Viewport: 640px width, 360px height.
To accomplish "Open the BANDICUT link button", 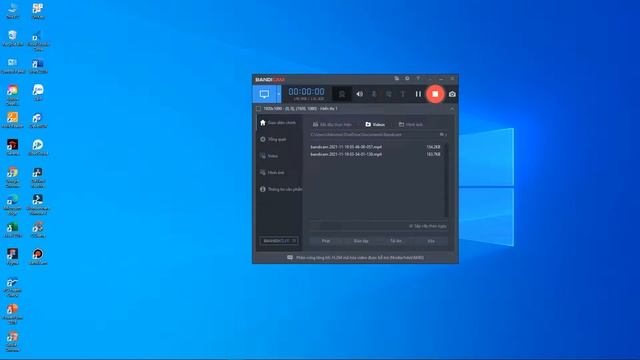I will tap(279, 241).
